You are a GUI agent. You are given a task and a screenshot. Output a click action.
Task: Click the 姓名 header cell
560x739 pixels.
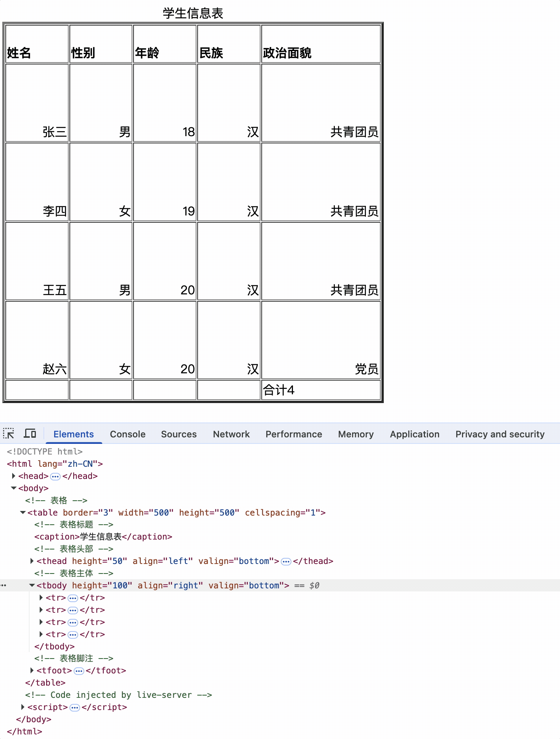pos(37,44)
